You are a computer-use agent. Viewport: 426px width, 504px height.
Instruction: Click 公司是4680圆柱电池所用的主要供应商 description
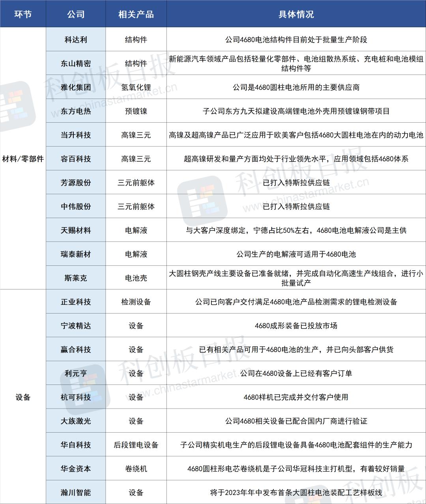tap(296, 87)
